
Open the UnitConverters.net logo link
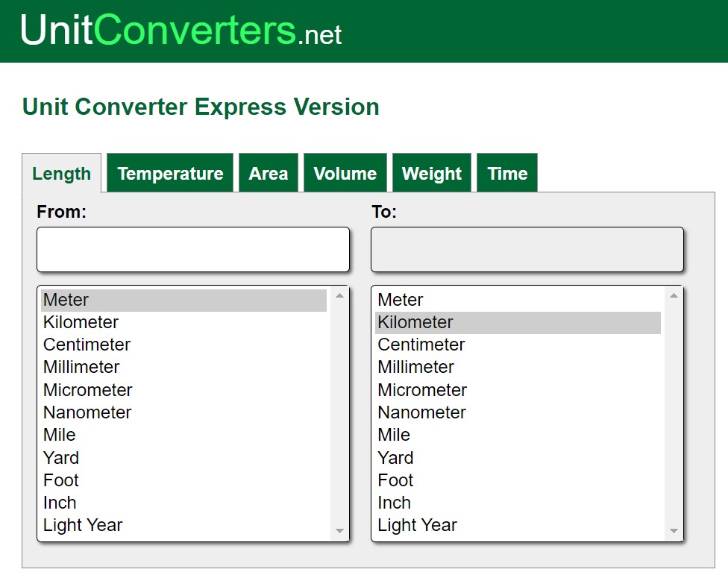[181, 30]
